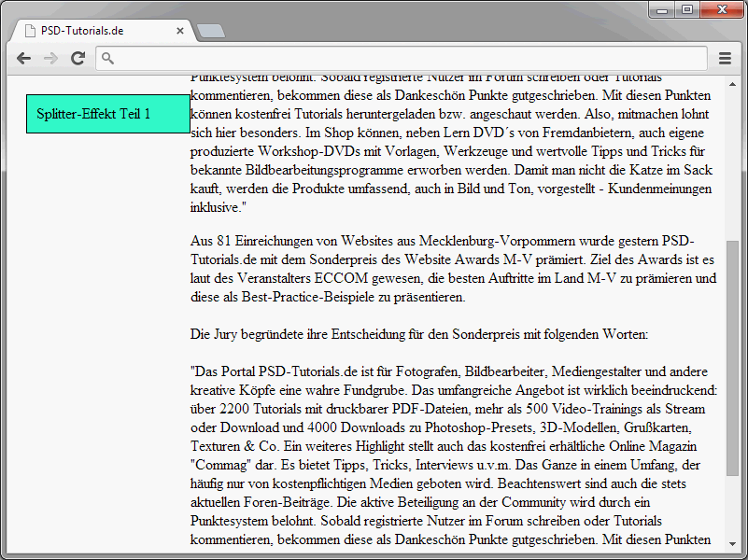Minimize the browser window

tap(662, 10)
